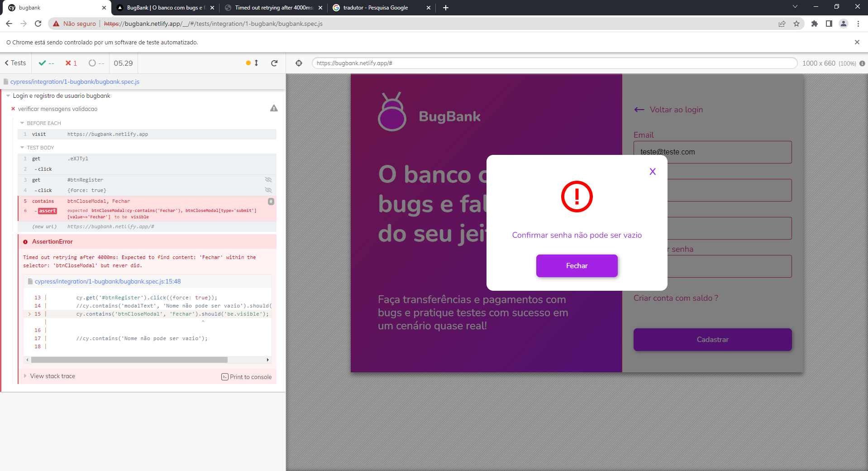
Task: Switch to the BugBank browser tab
Action: pyautogui.click(x=166, y=8)
